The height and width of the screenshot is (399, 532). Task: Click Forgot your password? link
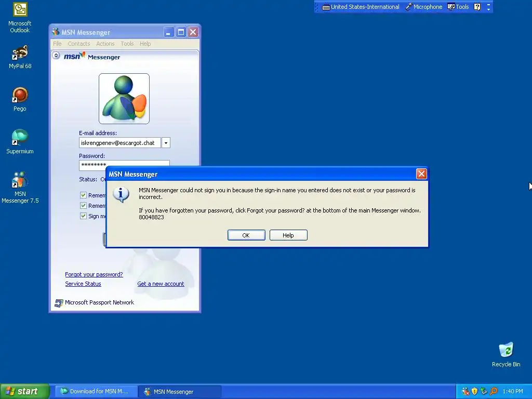tap(94, 274)
